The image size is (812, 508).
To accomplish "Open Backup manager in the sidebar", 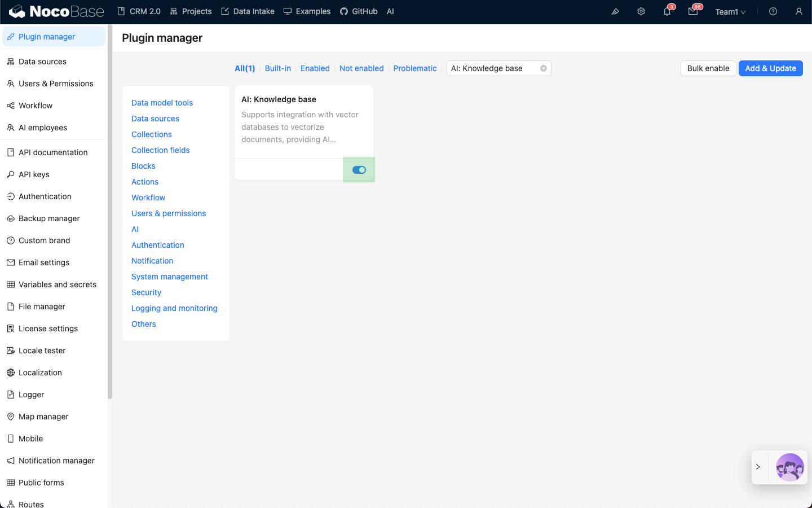I will click(49, 218).
